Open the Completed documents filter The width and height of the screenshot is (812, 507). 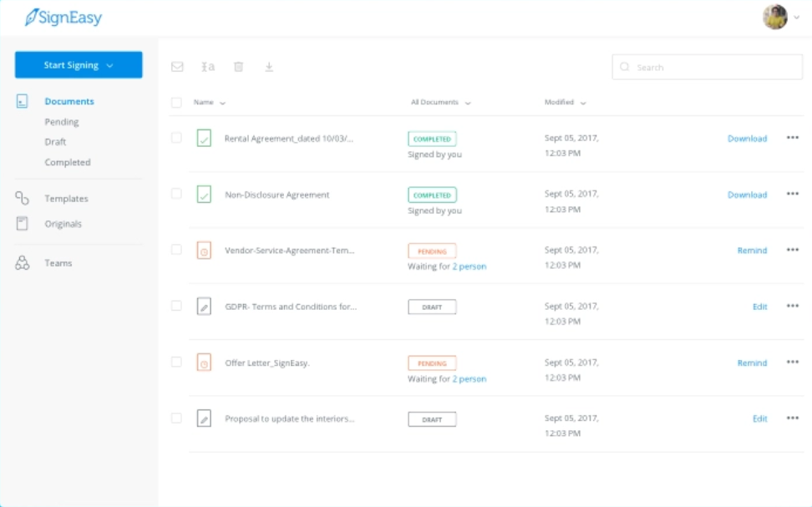[x=68, y=162]
